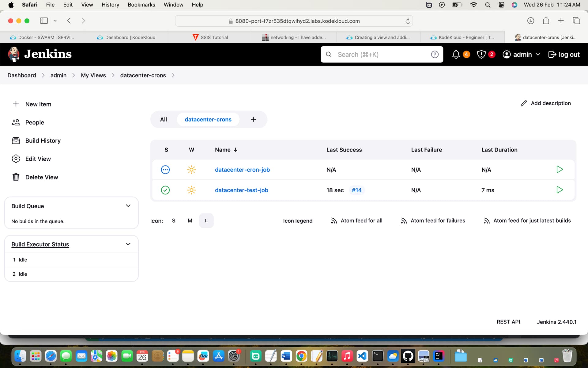Run build for datacenter-cron-job

pyautogui.click(x=559, y=170)
